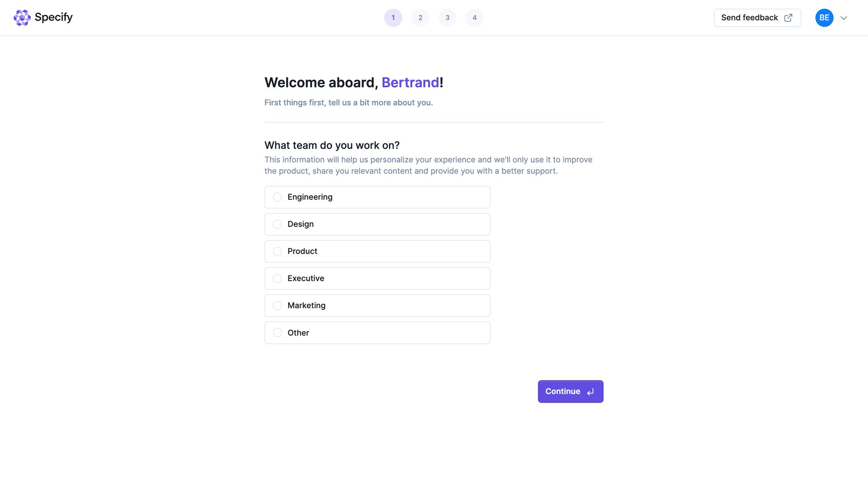Click step 1 indicator circle
868x487 pixels.
(x=393, y=18)
